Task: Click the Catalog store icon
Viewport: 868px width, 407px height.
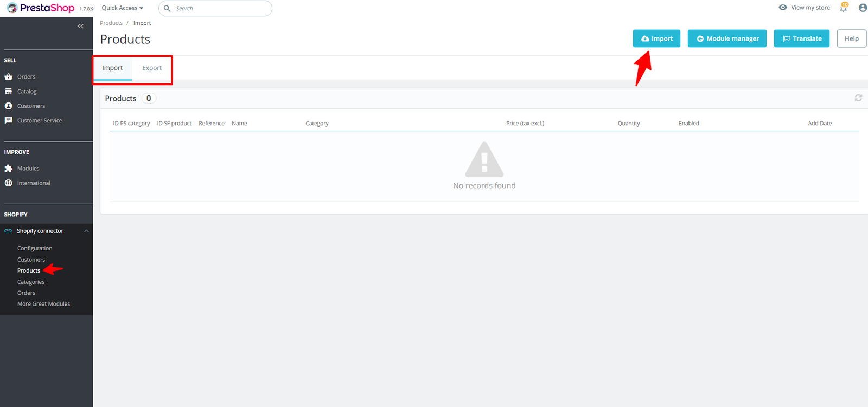Action: click(x=8, y=92)
